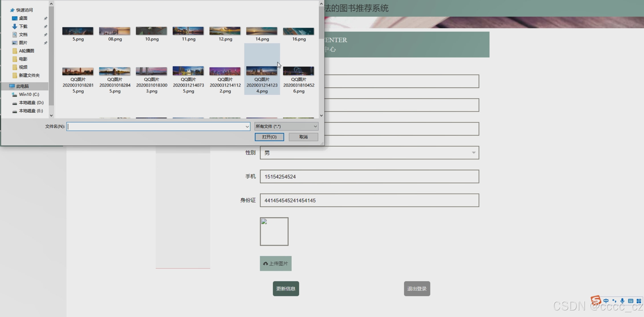
Task: Click the 电影 folder icon
Action: click(15, 59)
